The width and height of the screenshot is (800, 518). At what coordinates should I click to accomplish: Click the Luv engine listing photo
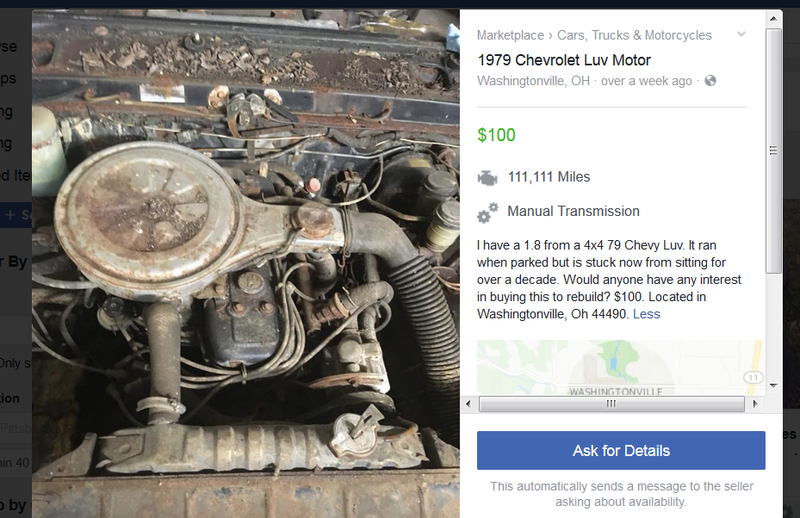246,263
